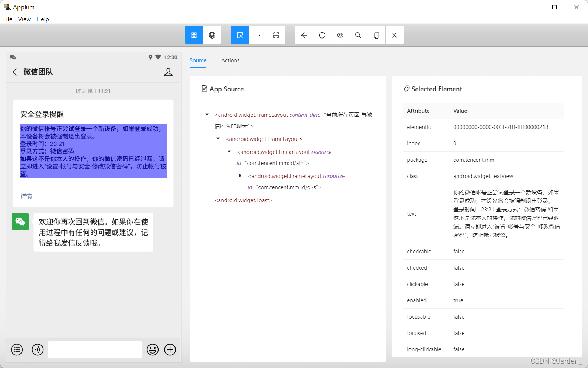Screen dimensions: 588x368
Task: Click the clickable attribute row label
Action: pyautogui.click(x=417, y=284)
